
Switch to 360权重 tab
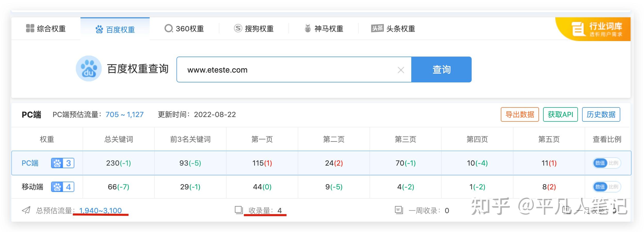pos(184,29)
